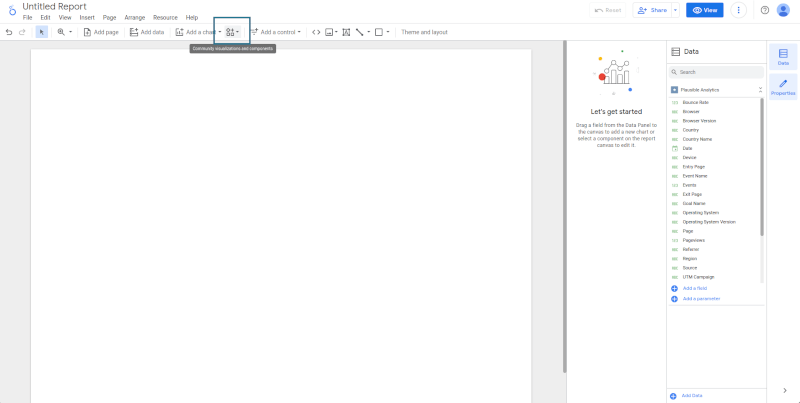Expand the image options dropdown arrow
This screenshot has width=800, height=403.
pyautogui.click(x=336, y=32)
